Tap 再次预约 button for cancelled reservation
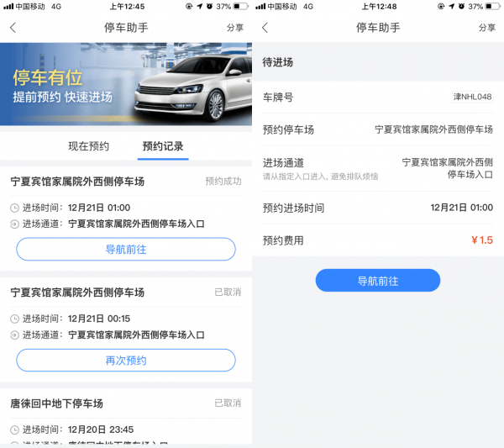This screenshot has height=448, width=504. point(126,361)
